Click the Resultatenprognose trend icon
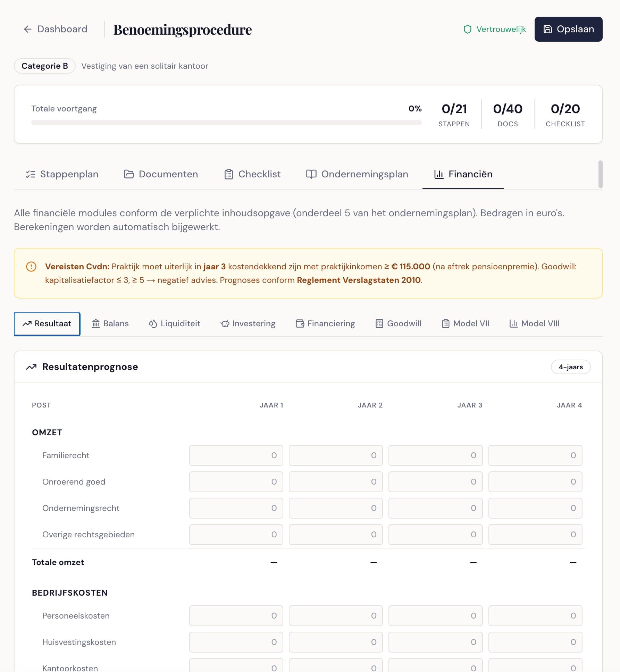 31,367
